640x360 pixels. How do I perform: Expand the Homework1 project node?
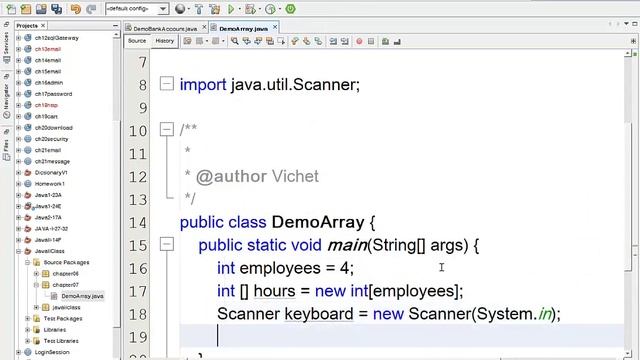point(18,184)
